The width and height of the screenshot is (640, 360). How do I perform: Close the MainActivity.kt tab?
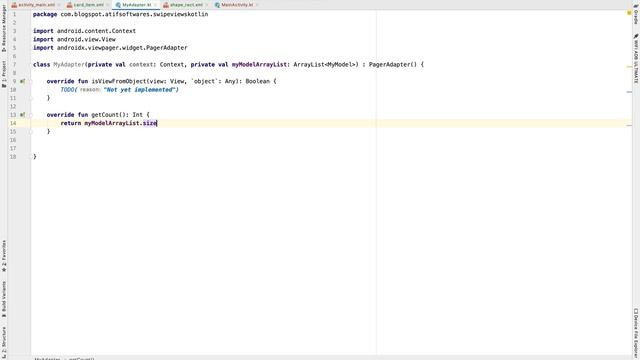point(257,5)
